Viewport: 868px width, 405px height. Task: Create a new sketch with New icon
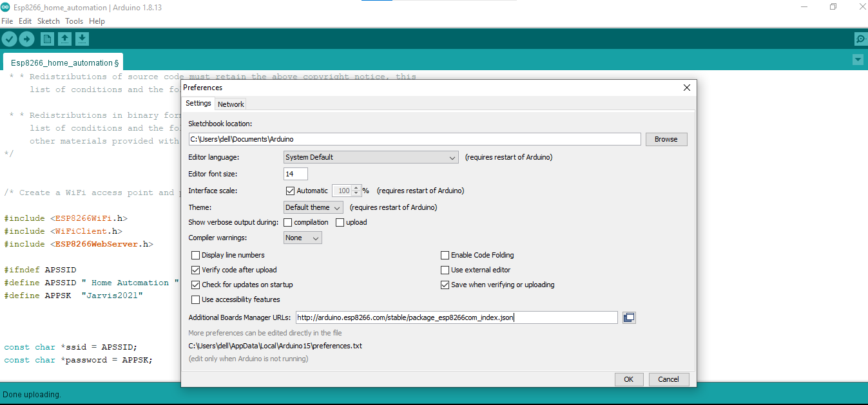point(48,39)
